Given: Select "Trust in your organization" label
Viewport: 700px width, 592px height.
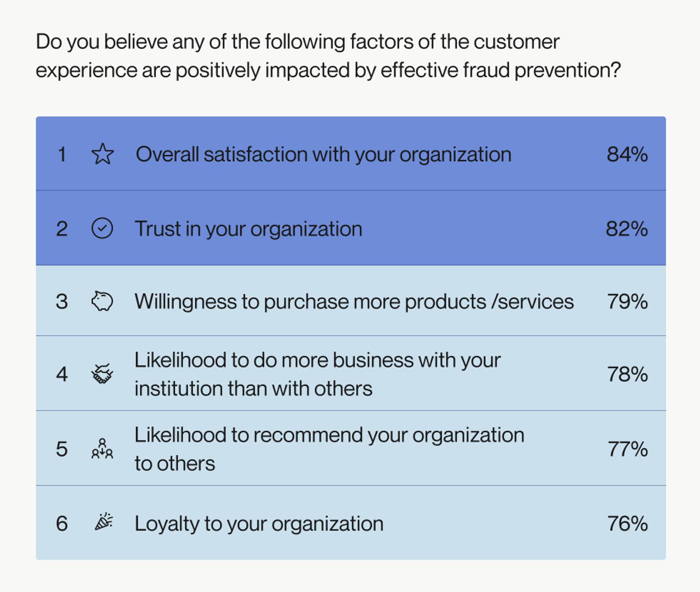Looking at the screenshot, I should (248, 229).
